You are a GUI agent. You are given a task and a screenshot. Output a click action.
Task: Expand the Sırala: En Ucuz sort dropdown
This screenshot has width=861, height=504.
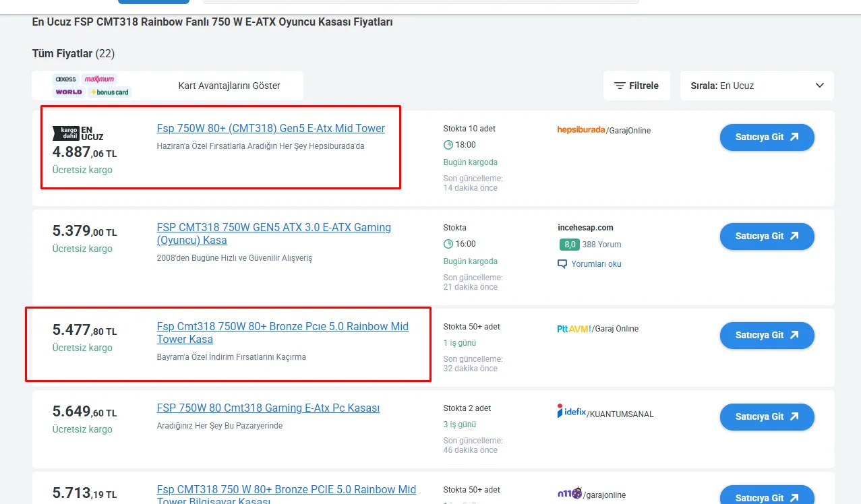757,86
